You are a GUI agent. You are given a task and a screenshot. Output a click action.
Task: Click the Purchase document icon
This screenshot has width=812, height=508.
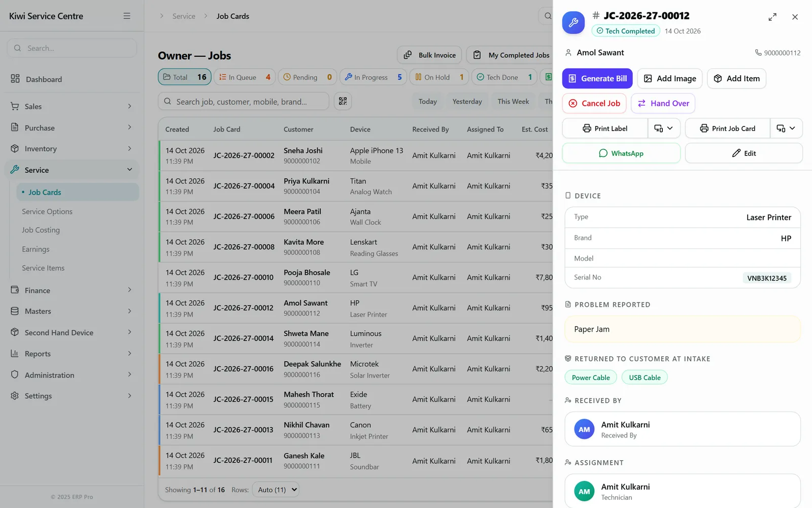click(15, 128)
